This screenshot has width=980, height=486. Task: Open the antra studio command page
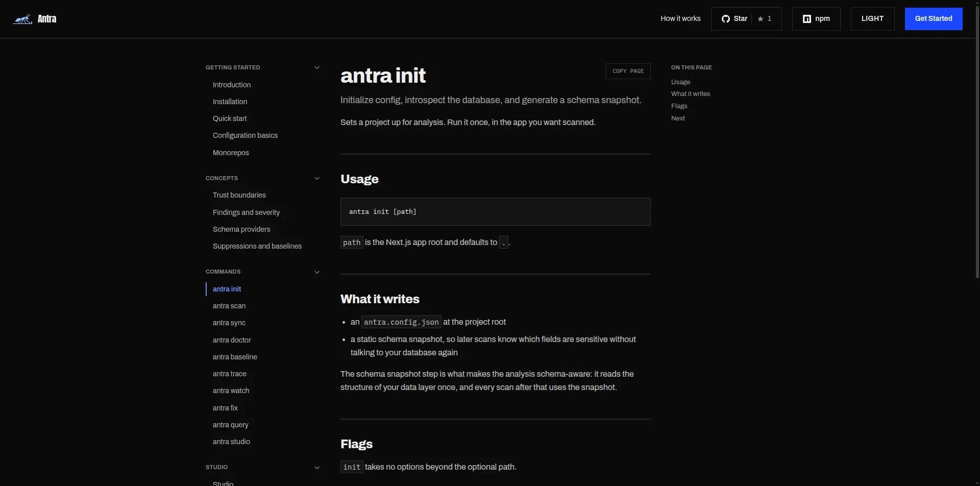[231, 442]
